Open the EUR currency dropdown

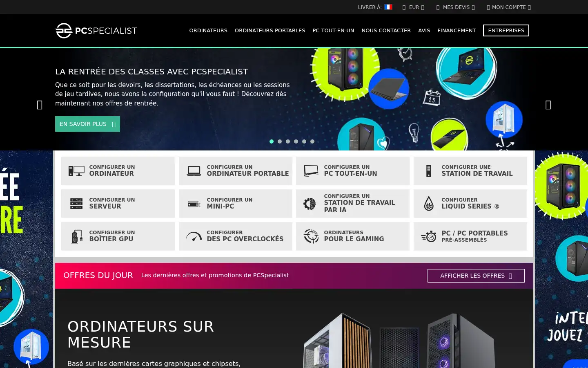pyautogui.click(x=414, y=7)
